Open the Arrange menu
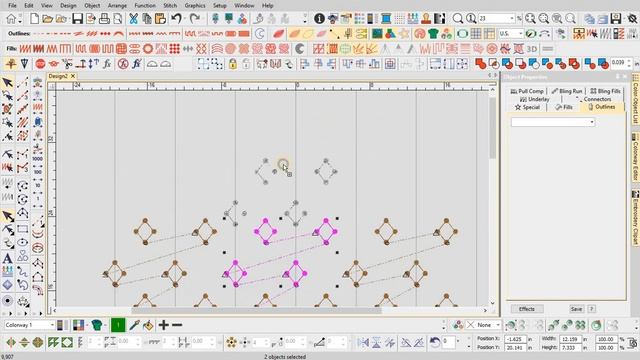 [117, 6]
